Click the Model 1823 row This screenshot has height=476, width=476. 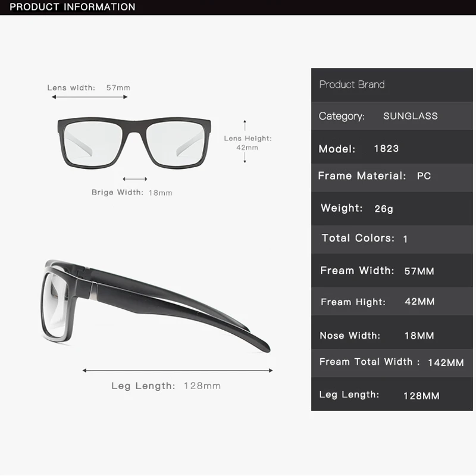pos(392,147)
